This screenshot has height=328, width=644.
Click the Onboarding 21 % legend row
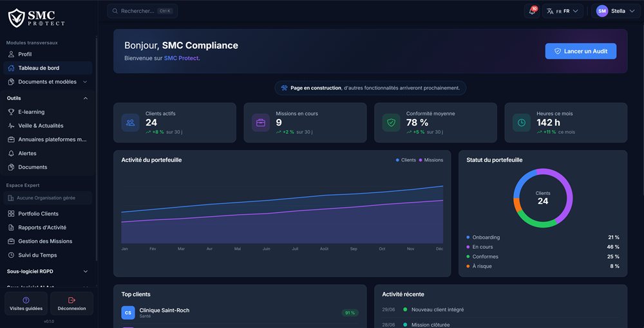[542, 237]
